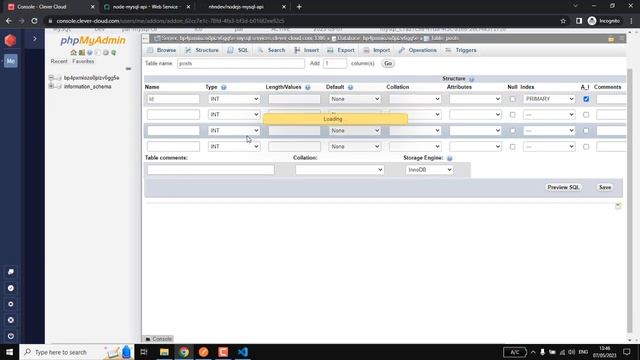Switch to the Structure tab

coord(202,50)
